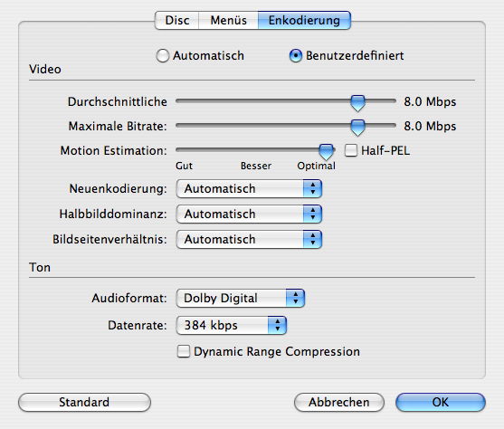Screen dimensions: 504x429
Task: Switch to the Disc tab
Action: pos(177,20)
